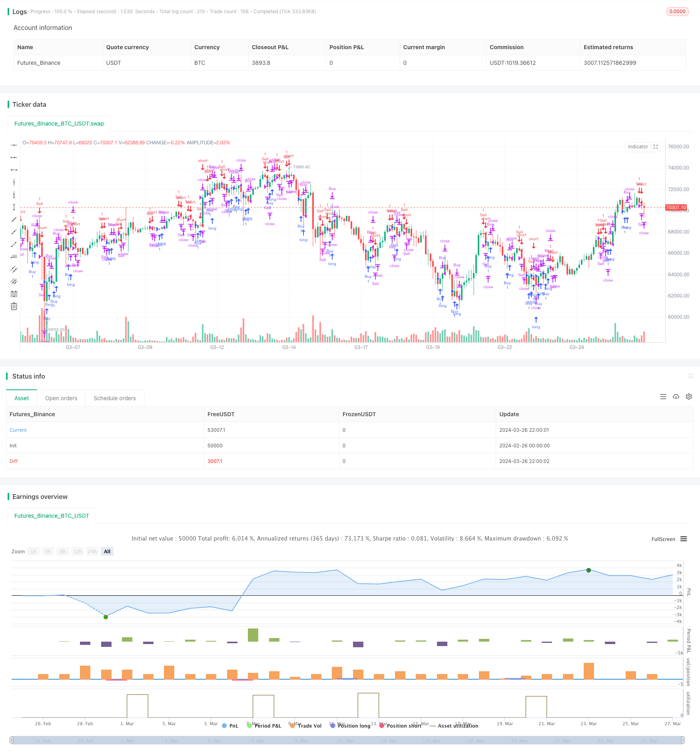Screen dimensions: 700x756
Task: Select the two-point horizontal line tool
Action: (14, 158)
